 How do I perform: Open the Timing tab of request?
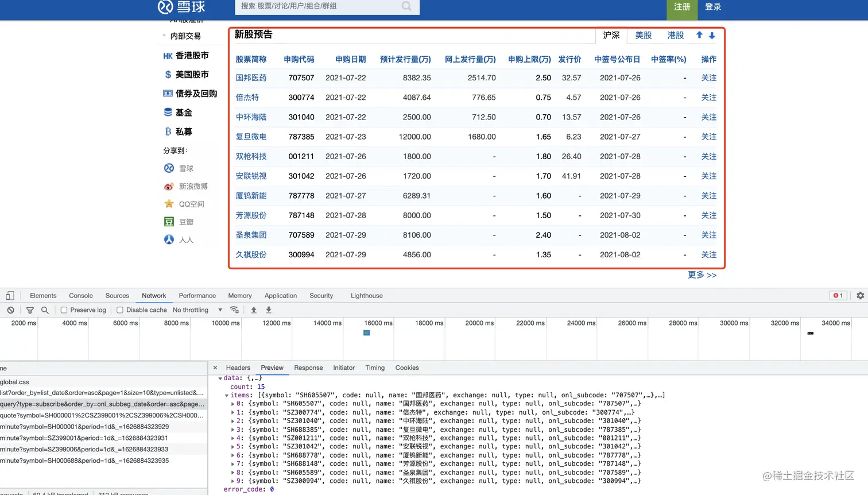(375, 368)
